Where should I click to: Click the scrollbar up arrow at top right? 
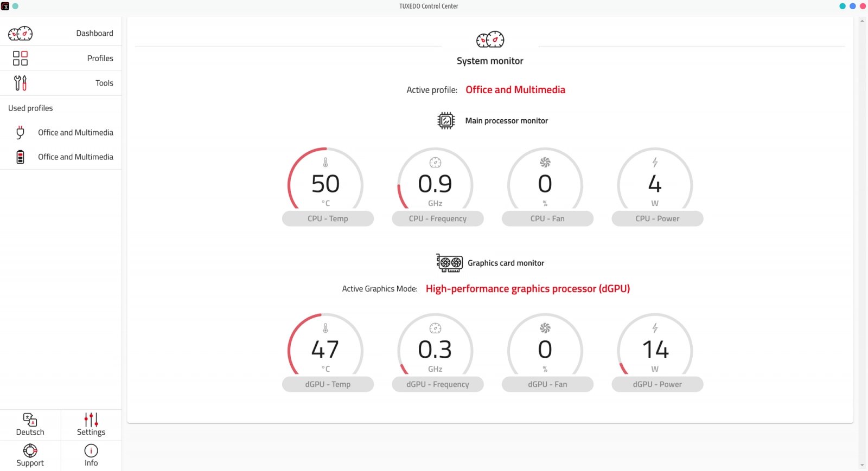tap(862, 21)
